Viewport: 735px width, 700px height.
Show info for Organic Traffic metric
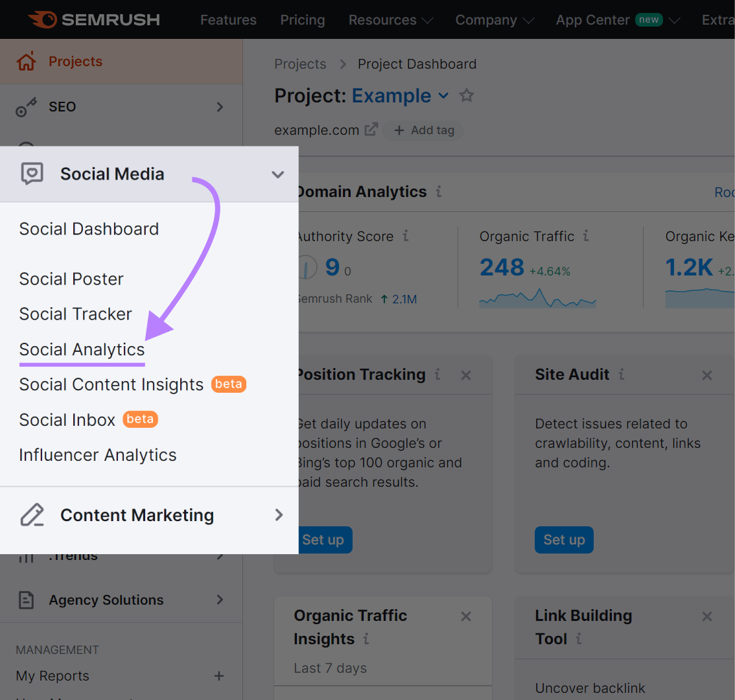point(586,235)
